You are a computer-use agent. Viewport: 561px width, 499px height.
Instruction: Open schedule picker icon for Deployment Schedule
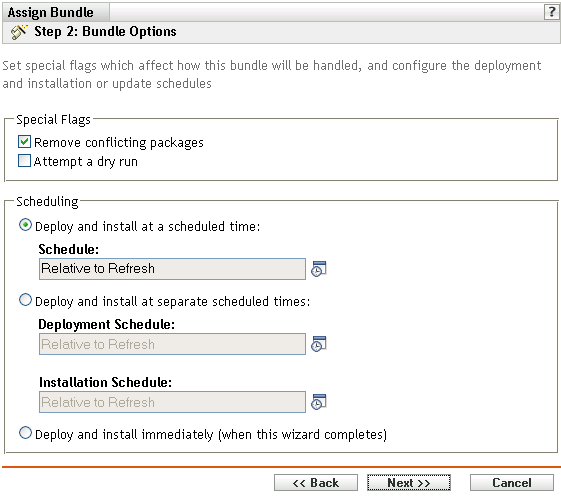pyautogui.click(x=318, y=344)
